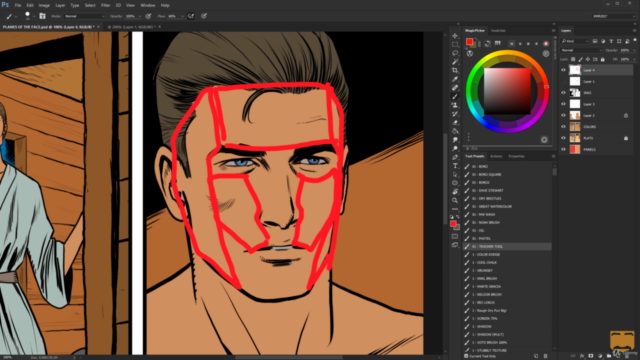Select the Hand tool
This screenshot has width=640, height=360.
coord(455,191)
